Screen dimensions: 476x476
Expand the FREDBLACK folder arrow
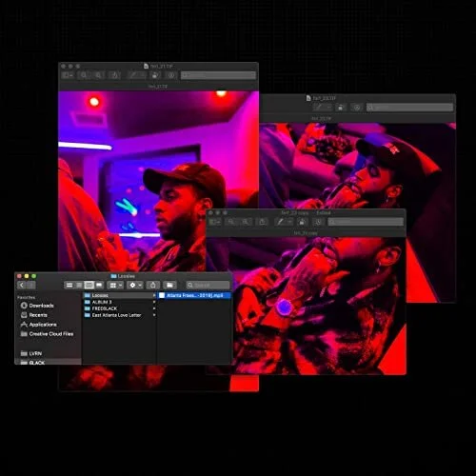[154, 308]
